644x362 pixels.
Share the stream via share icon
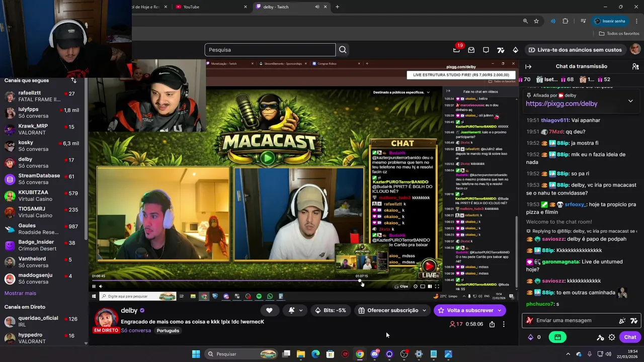[492, 324]
